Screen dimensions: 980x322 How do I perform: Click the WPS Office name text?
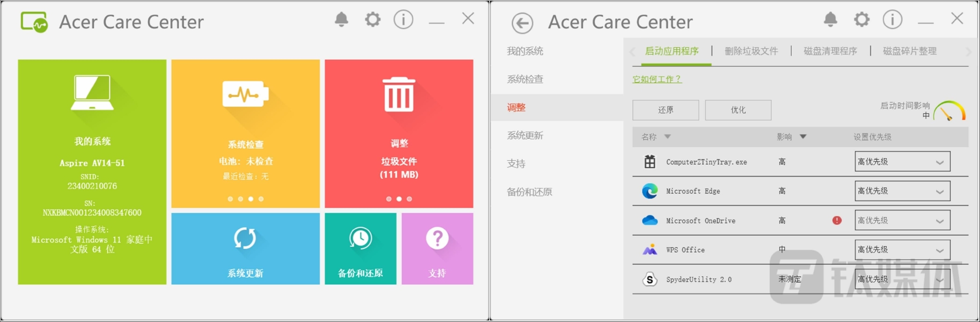pyautogui.click(x=685, y=250)
